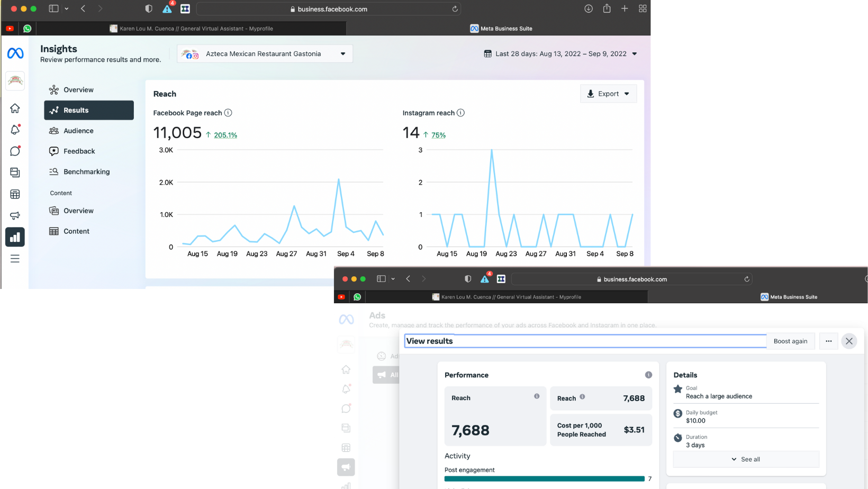The height and width of the screenshot is (489, 868).
Task: Open sidebar chevron dropdown in lower Safari window
Action: [x=393, y=279]
